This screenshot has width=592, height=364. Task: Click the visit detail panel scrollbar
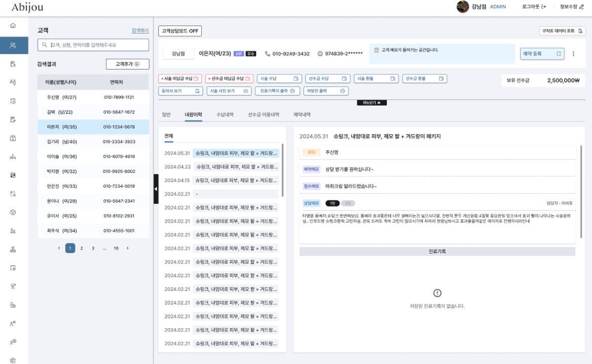(x=581, y=191)
